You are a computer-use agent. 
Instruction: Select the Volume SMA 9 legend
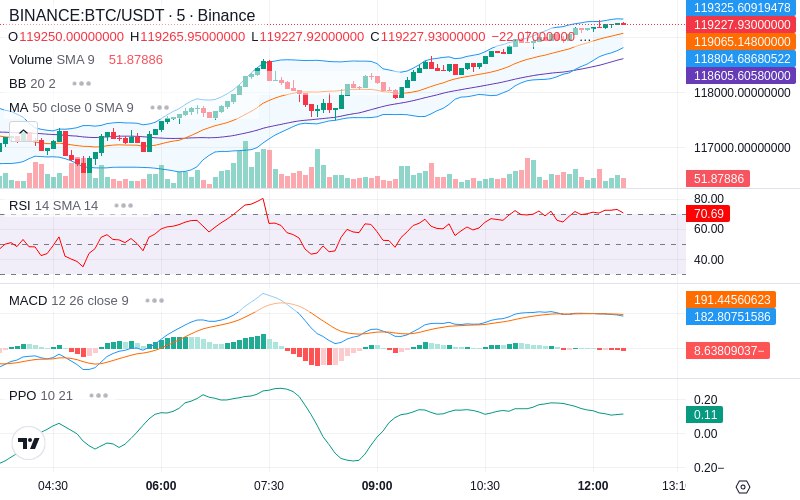[52, 60]
